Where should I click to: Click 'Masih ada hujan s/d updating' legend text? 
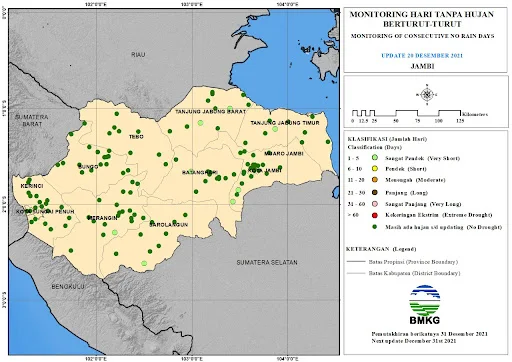(424, 227)
